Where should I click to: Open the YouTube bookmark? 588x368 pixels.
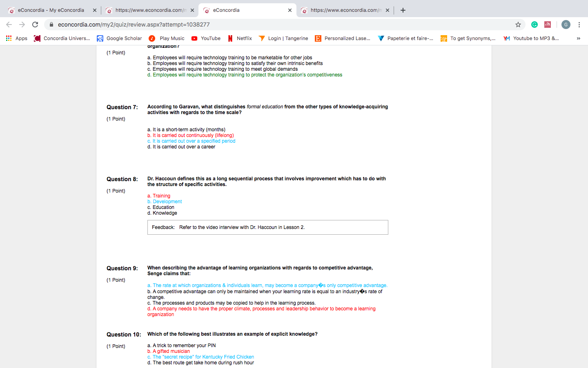[206, 38]
